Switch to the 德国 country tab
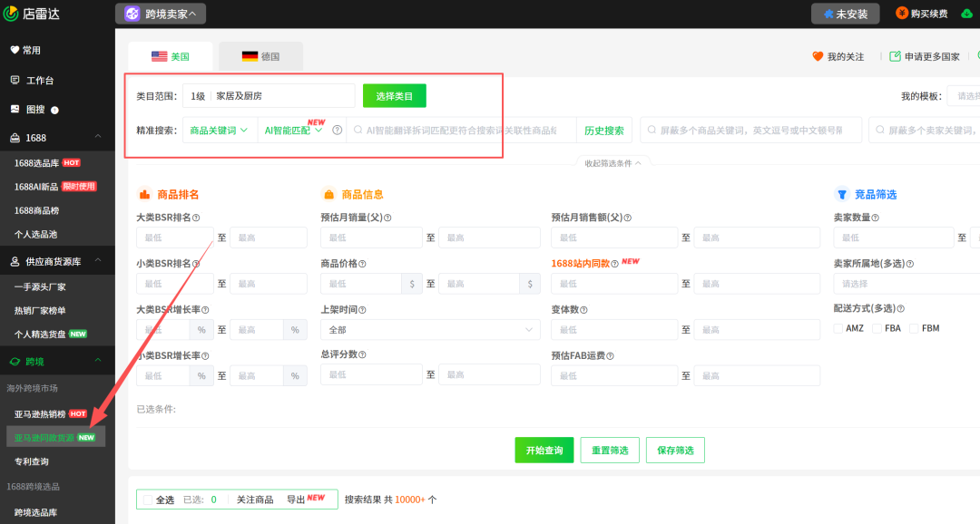980x524 pixels. tap(261, 55)
